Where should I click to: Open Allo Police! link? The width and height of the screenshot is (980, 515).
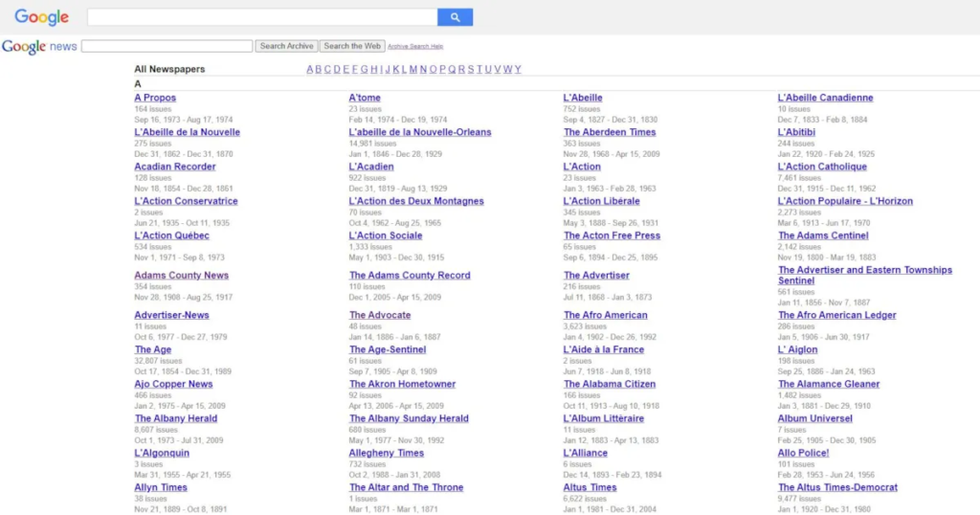803,453
